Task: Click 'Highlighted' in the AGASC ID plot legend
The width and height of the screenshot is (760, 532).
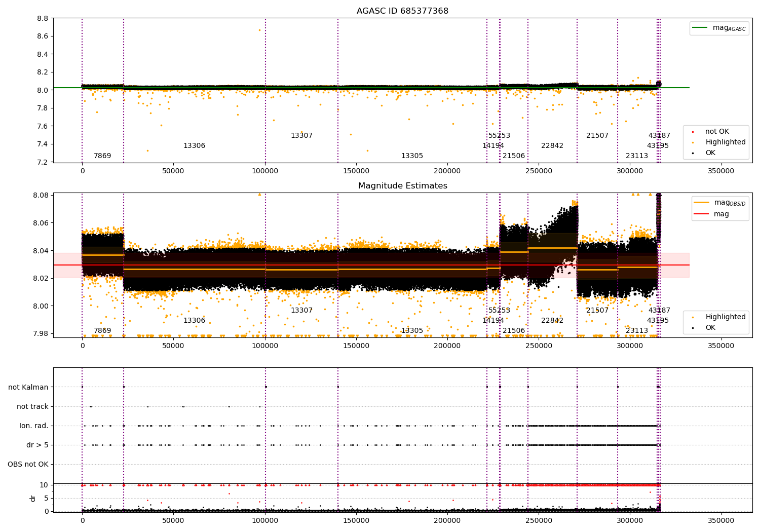Action: [x=725, y=142]
